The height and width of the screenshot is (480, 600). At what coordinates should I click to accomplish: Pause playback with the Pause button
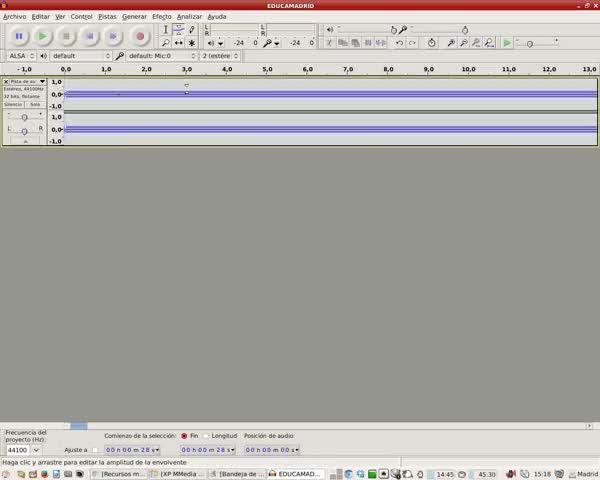[18, 36]
